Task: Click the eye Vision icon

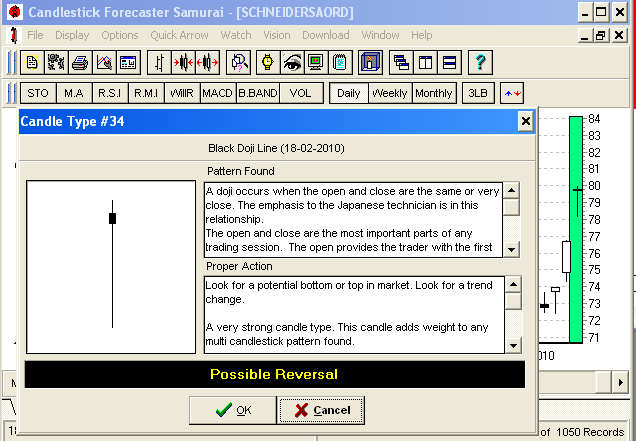Action: click(292, 62)
